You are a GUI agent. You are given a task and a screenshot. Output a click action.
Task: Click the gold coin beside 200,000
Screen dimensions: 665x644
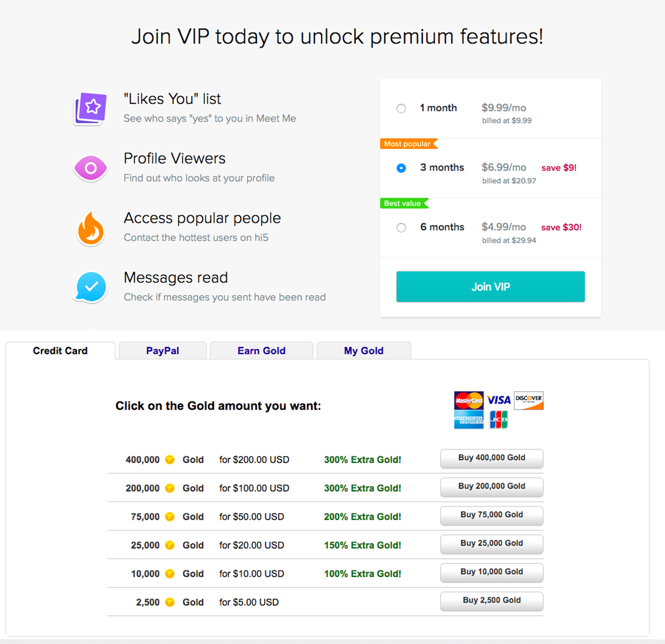[170, 488]
